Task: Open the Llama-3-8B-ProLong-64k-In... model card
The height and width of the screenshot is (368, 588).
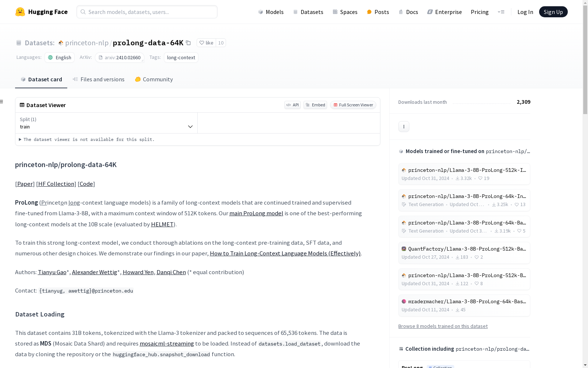Action: click(x=464, y=200)
